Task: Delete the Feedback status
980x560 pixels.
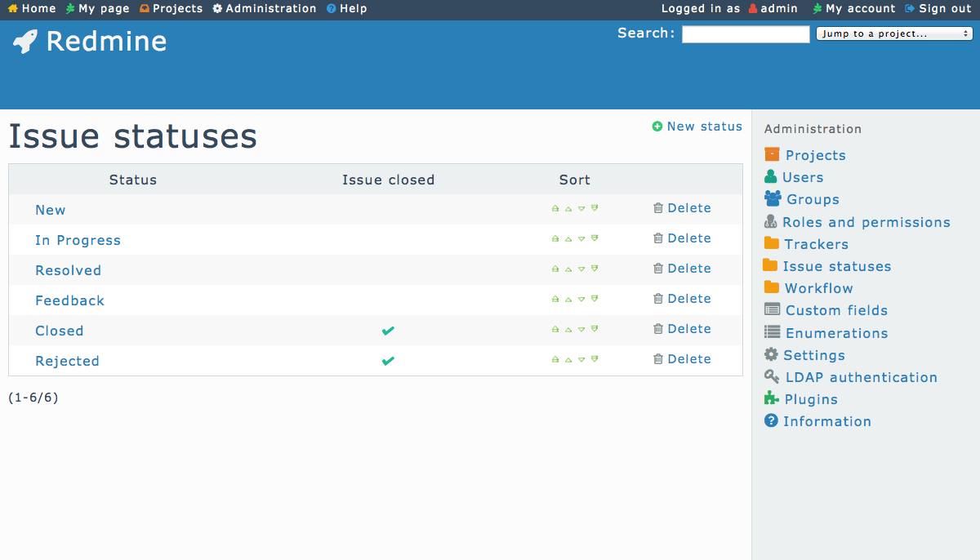Action: click(x=682, y=299)
